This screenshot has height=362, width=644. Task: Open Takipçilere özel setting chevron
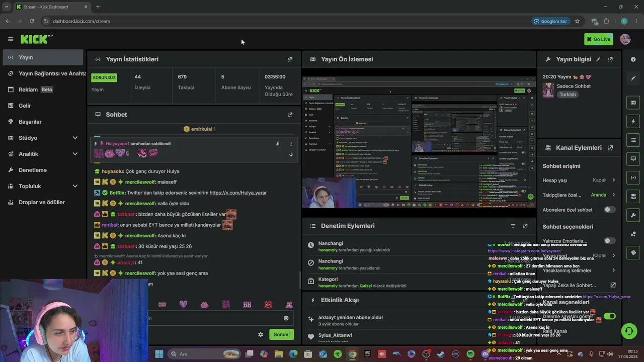coord(613,195)
